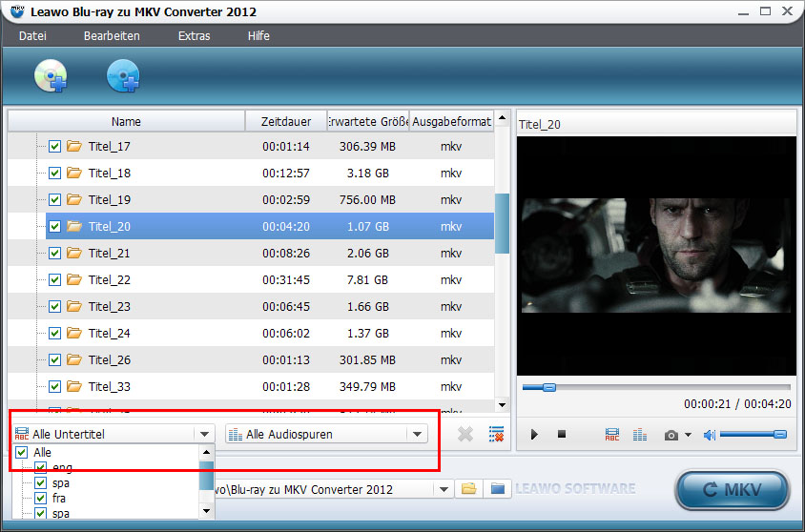
Task: Open the output folder with the yellow folder icon
Action: (468, 489)
